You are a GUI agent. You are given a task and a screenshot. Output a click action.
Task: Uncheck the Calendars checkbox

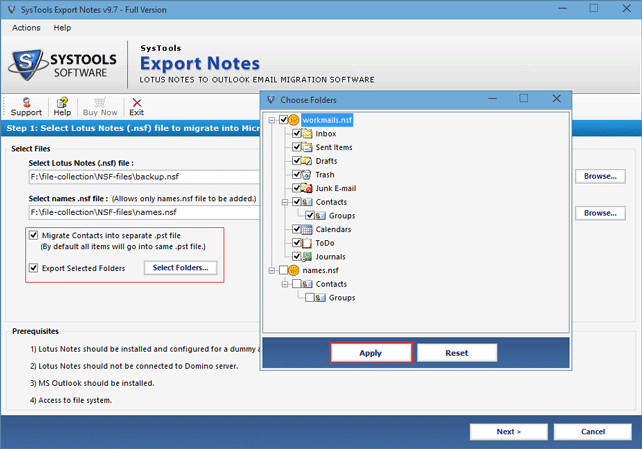[297, 229]
